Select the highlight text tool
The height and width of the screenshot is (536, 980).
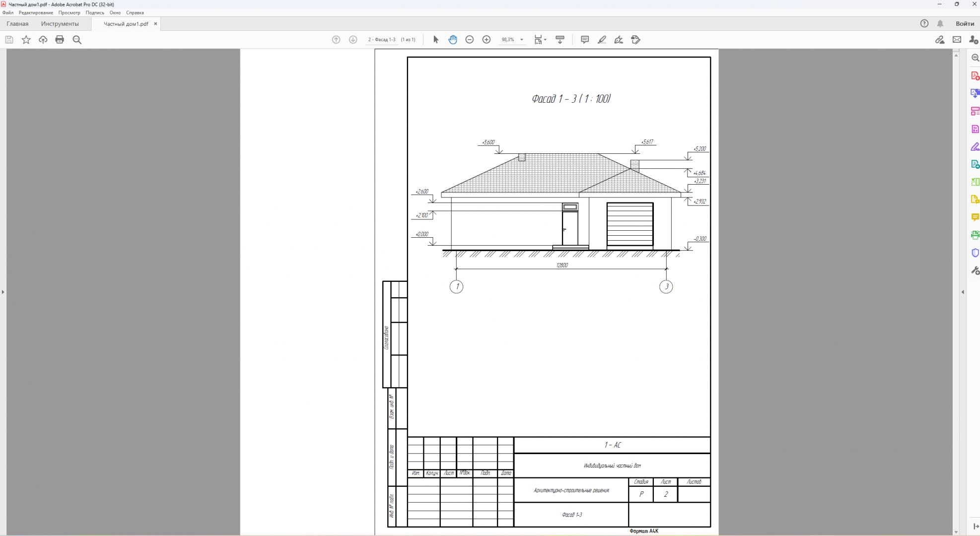pyautogui.click(x=602, y=40)
